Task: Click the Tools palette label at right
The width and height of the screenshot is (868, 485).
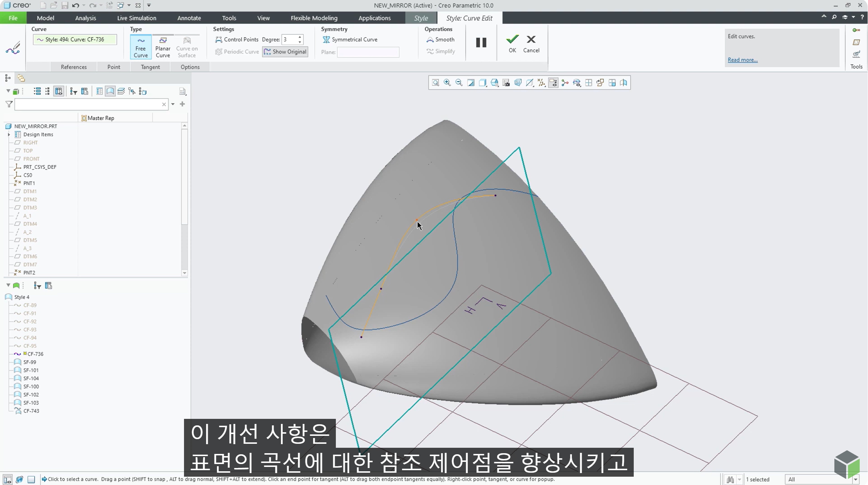Action: point(856,66)
